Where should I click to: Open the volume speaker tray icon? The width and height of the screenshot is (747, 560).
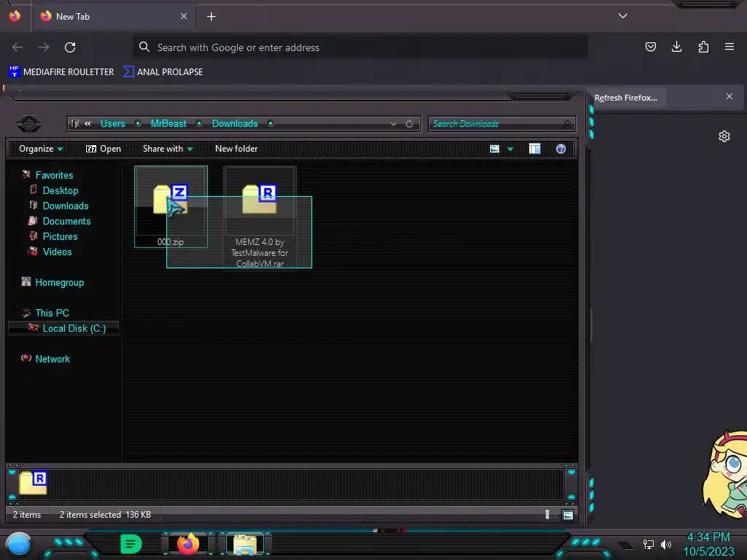click(665, 544)
